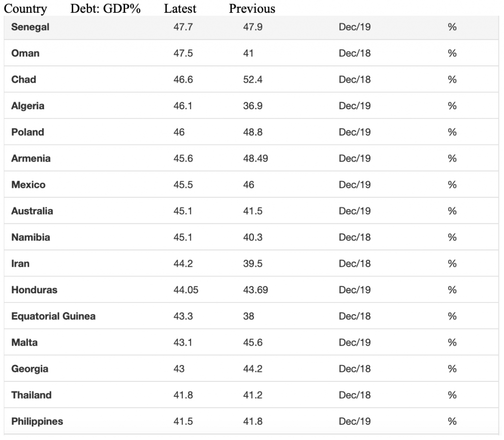This screenshot has height=440, width=504.
Task: Open the Mexico country link
Action: point(28,185)
